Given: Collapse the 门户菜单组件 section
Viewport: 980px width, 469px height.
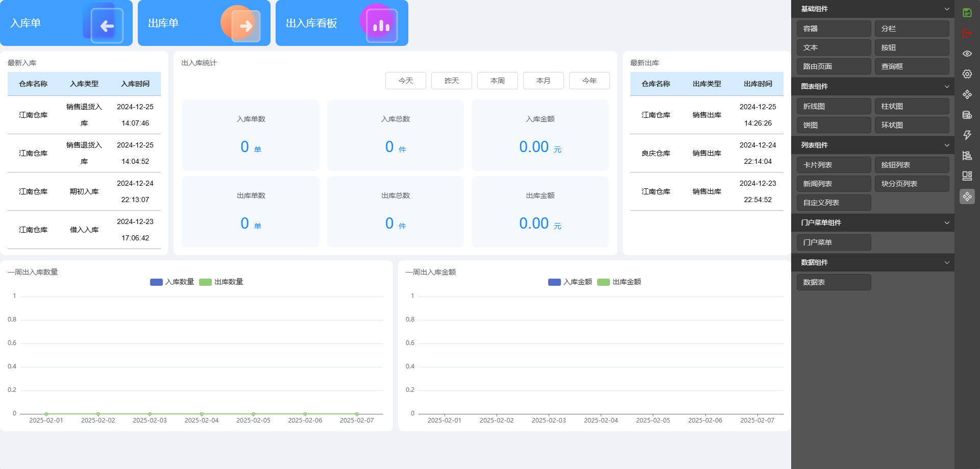Looking at the screenshot, I should click(x=946, y=223).
